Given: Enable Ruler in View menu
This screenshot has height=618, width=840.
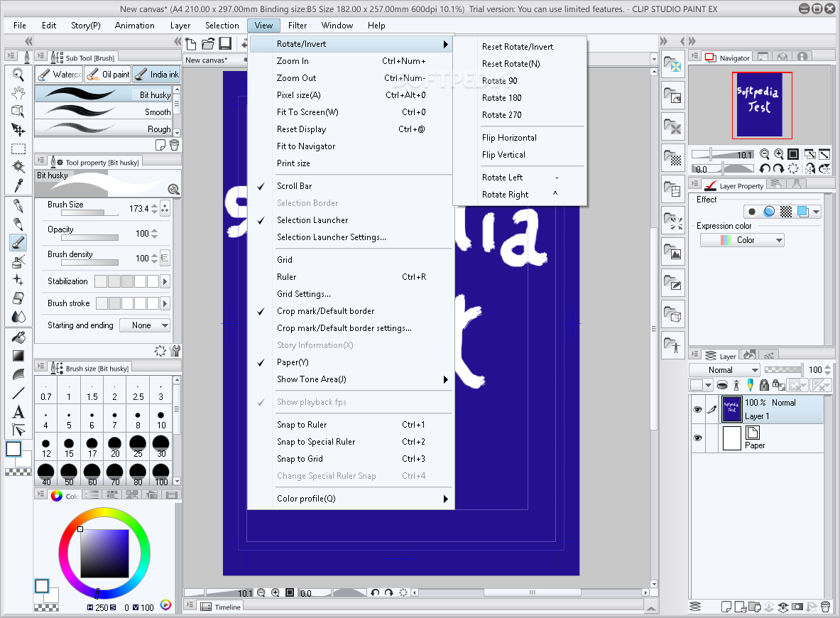Looking at the screenshot, I should [x=351, y=277].
